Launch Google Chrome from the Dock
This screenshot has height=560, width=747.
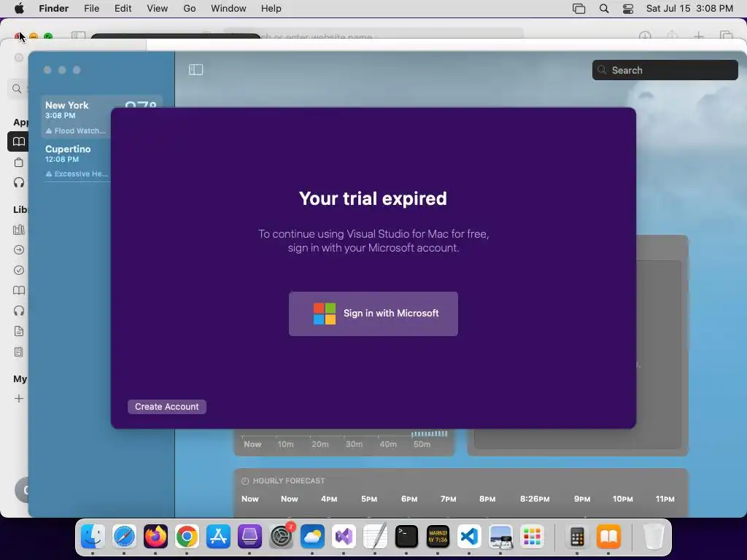pyautogui.click(x=187, y=537)
